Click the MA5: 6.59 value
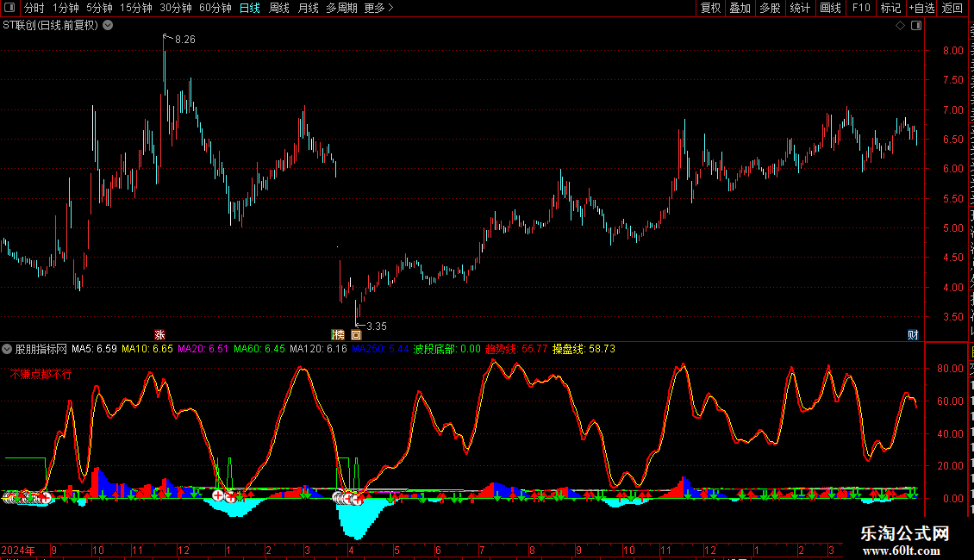Image resolution: width=974 pixels, height=560 pixels. 95,349
